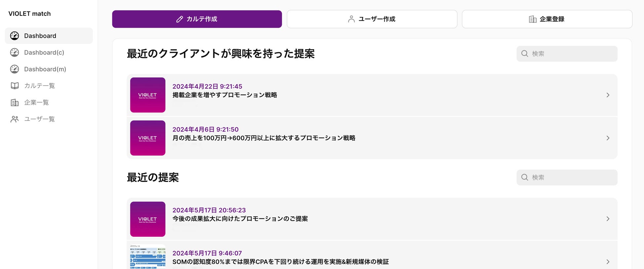Click the timestamp 2024年5月17日 9:46:07
The width and height of the screenshot is (644, 269).
click(x=207, y=253)
